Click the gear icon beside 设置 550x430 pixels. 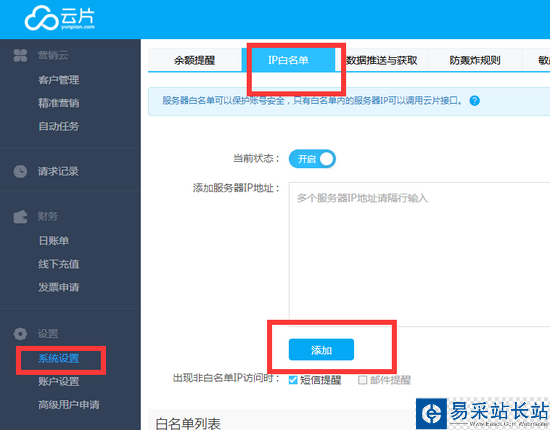20,334
